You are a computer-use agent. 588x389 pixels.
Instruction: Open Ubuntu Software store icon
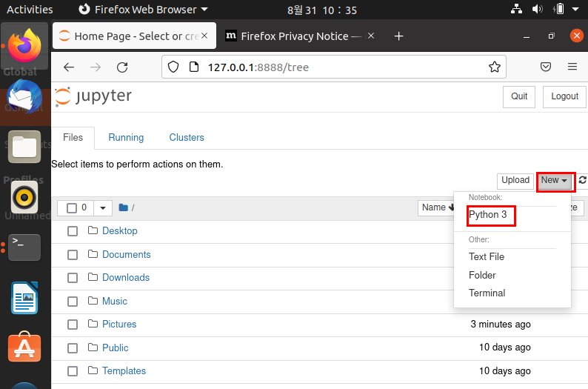click(24, 347)
